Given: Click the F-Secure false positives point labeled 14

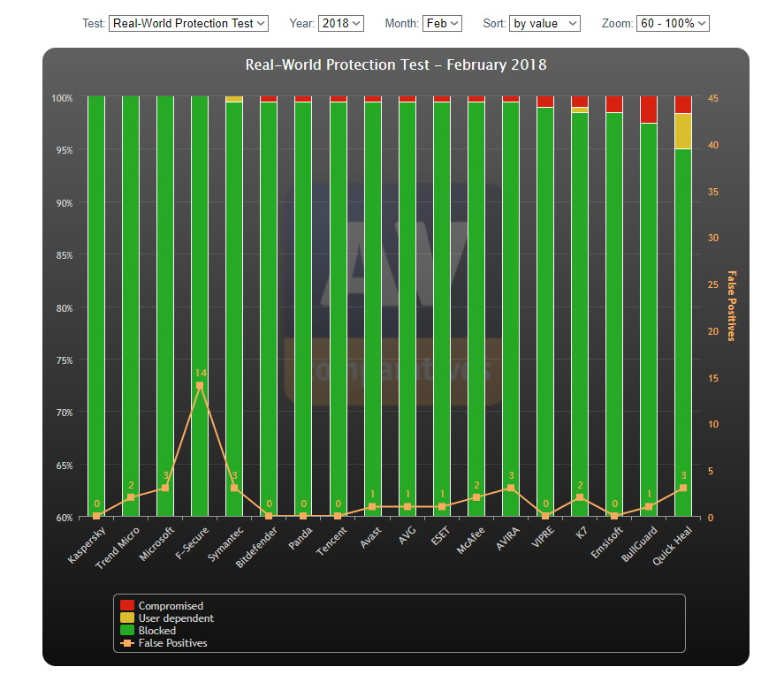Looking at the screenshot, I should click(x=200, y=385).
